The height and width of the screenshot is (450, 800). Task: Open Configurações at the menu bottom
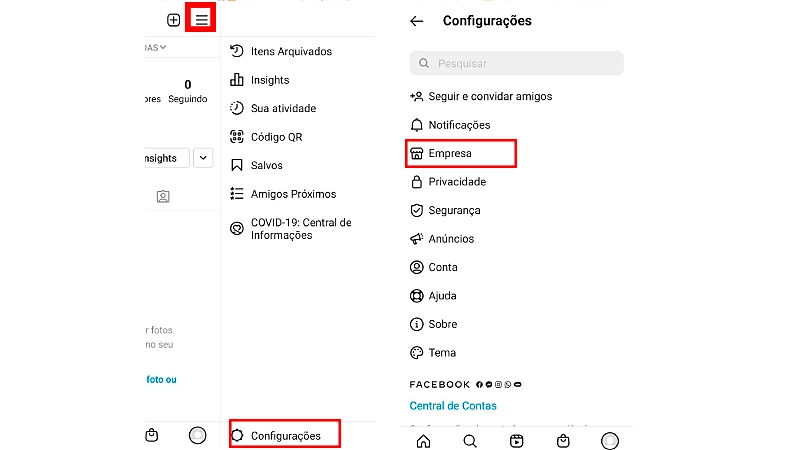(285, 435)
